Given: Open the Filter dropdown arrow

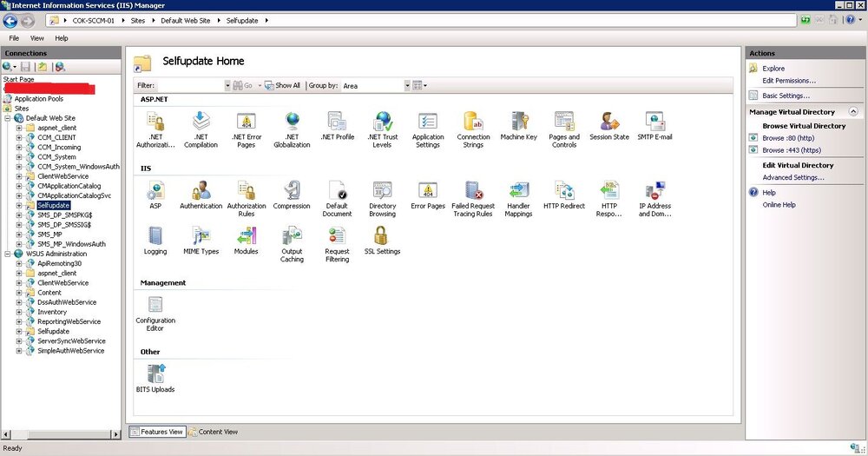Looking at the screenshot, I should [x=227, y=85].
